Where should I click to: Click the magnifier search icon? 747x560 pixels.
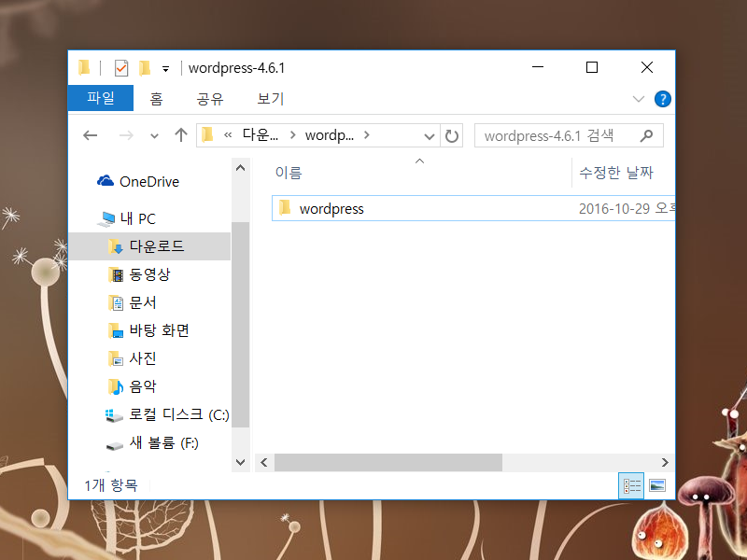pos(646,135)
